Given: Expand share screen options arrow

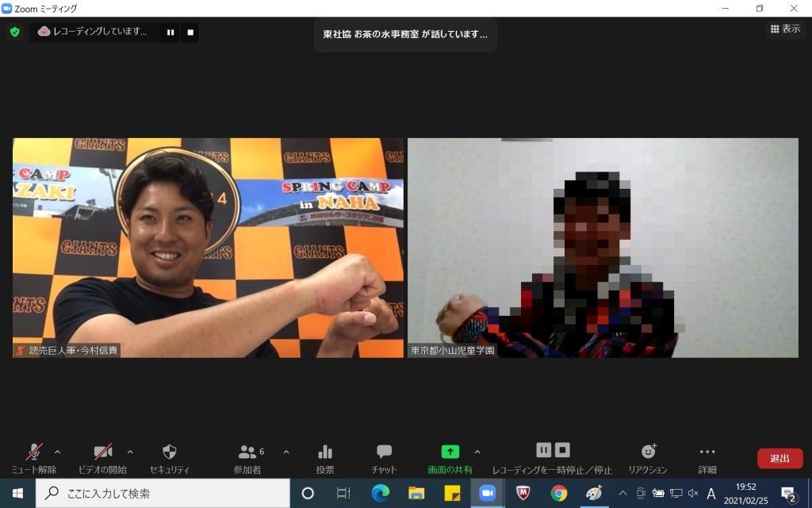Looking at the screenshot, I should pos(477,452).
